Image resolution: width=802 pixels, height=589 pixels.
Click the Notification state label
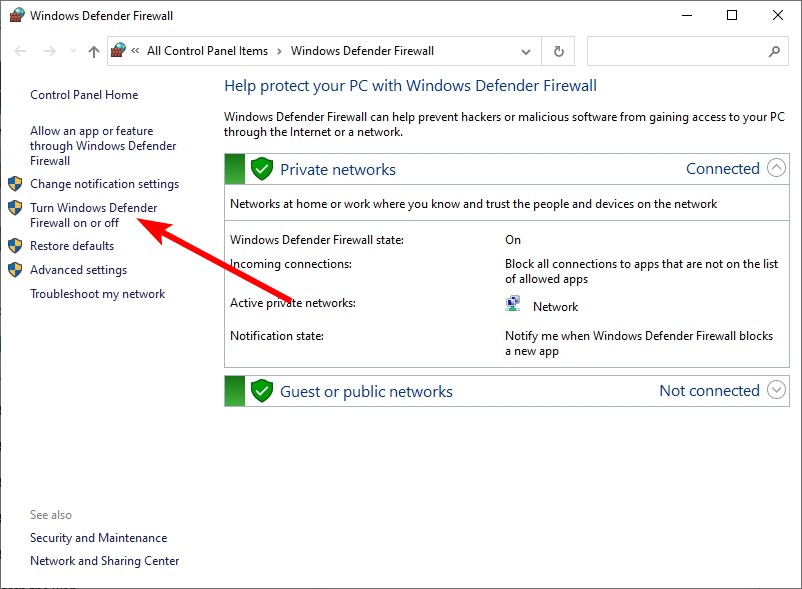click(277, 336)
